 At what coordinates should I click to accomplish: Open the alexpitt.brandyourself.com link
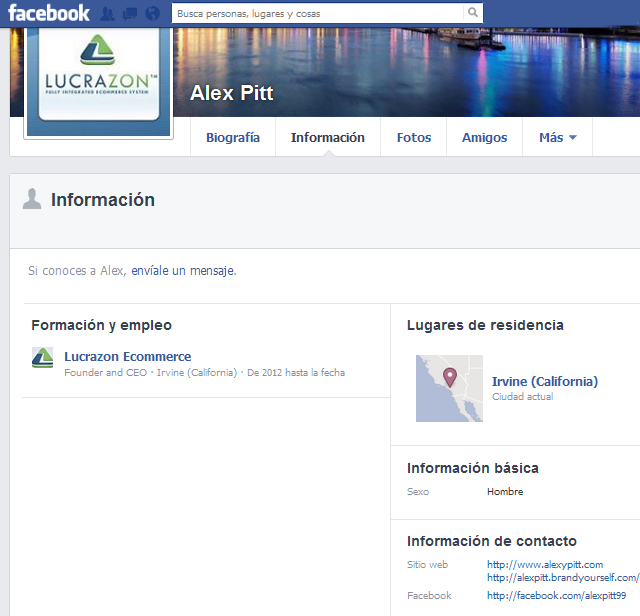click(563, 578)
